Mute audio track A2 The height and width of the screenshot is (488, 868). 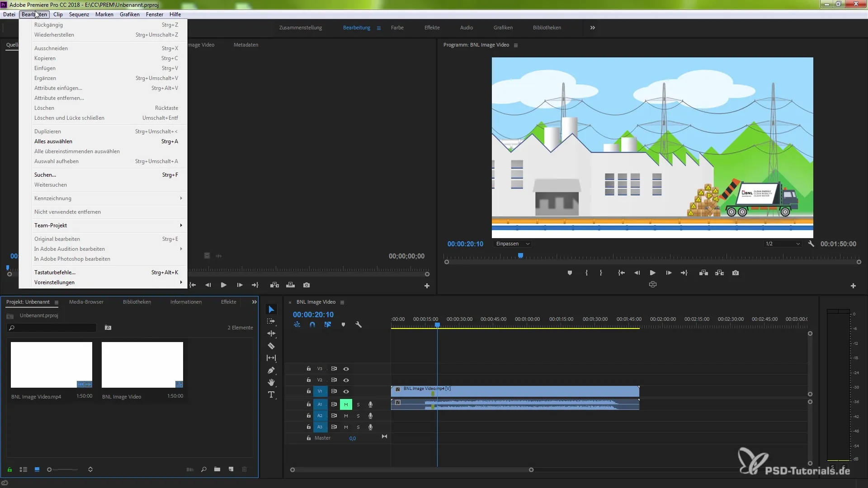coord(346,416)
